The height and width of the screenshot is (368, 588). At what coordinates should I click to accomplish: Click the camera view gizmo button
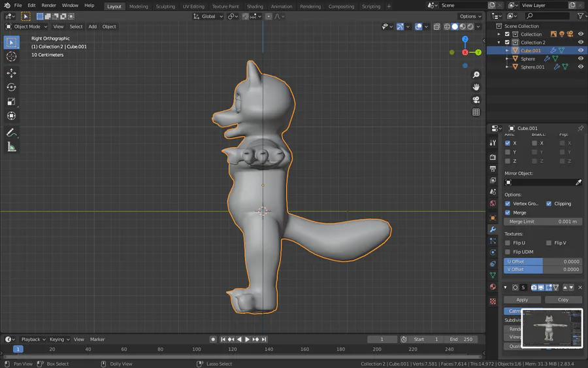pos(476,99)
